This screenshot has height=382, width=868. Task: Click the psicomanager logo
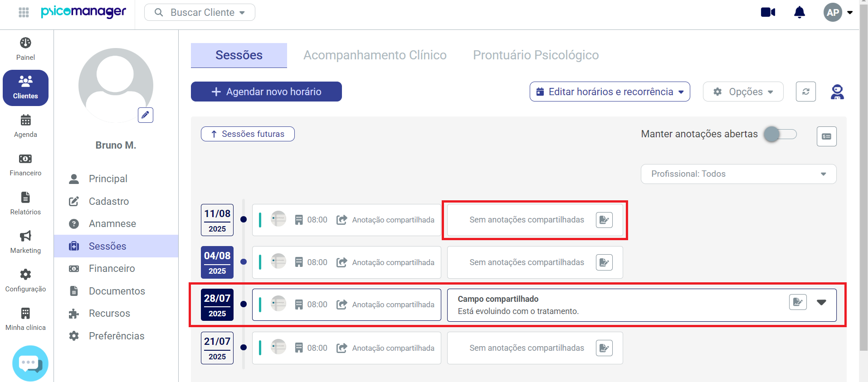[x=83, y=12]
